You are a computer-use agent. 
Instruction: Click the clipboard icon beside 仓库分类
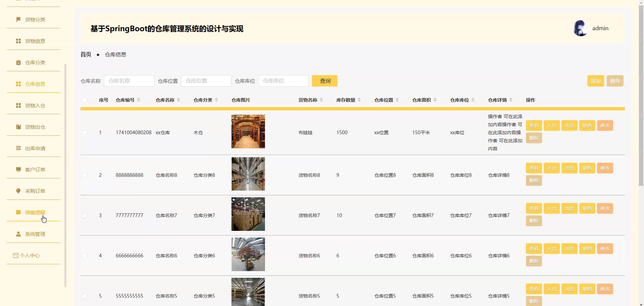pyautogui.click(x=18, y=62)
